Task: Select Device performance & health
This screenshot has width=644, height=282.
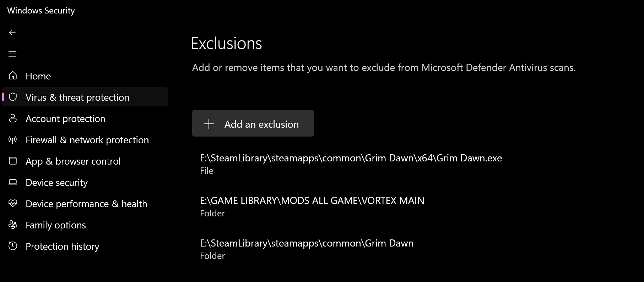Action: click(x=86, y=204)
